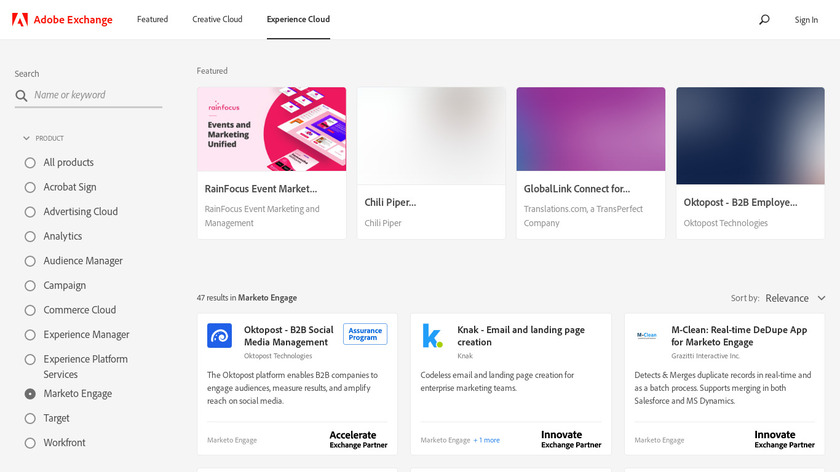This screenshot has width=840, height=472.
Task: Select the Campaign filter
Action: pos(30,286)
